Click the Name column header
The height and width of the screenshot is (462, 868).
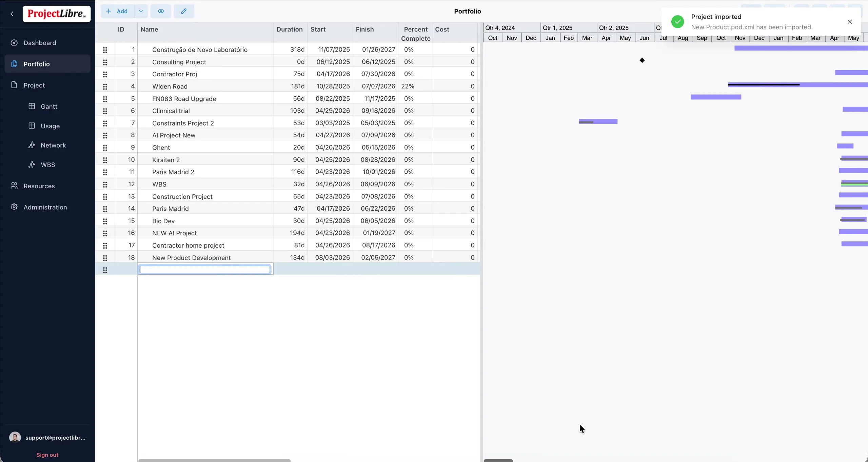[205, 33]
